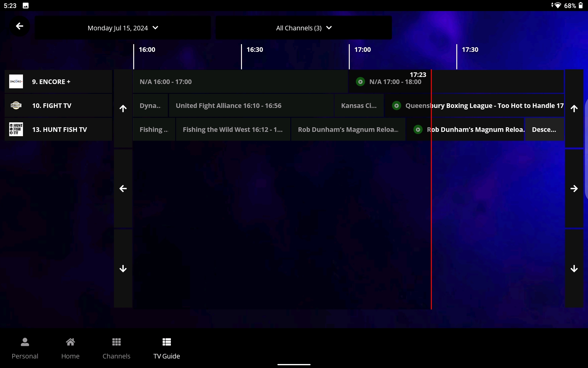Click the 16:00 time marker

[147, 50]
